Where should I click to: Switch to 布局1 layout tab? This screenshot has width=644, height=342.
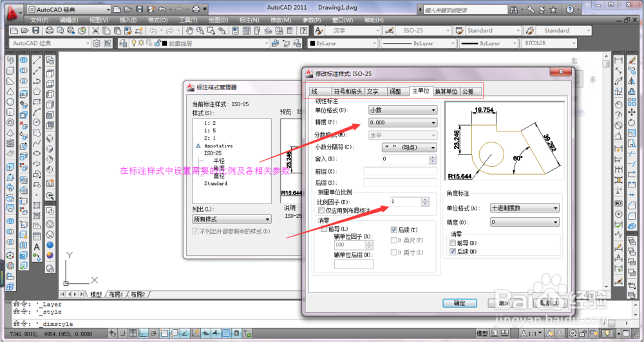click(x=116, y=294)
